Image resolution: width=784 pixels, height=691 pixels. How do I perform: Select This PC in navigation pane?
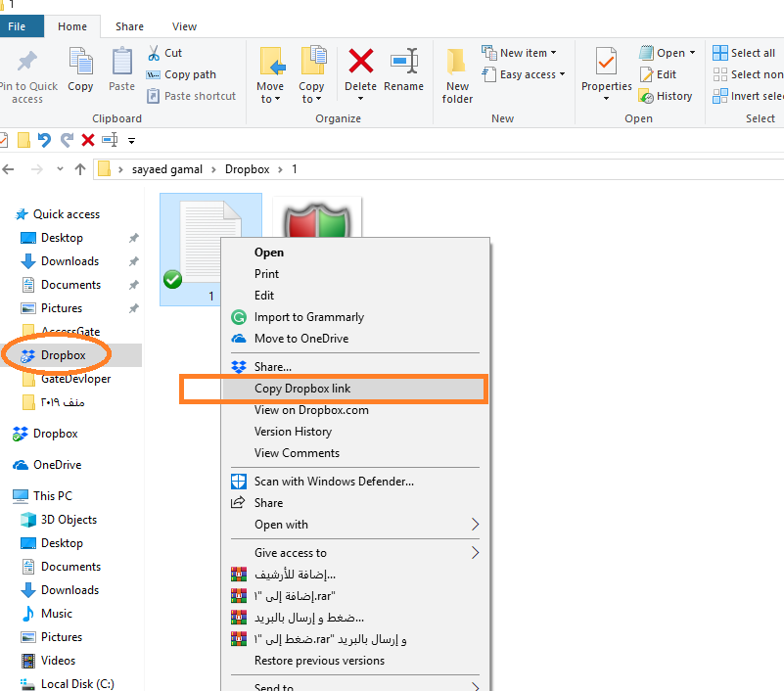(x=52, y=496)
